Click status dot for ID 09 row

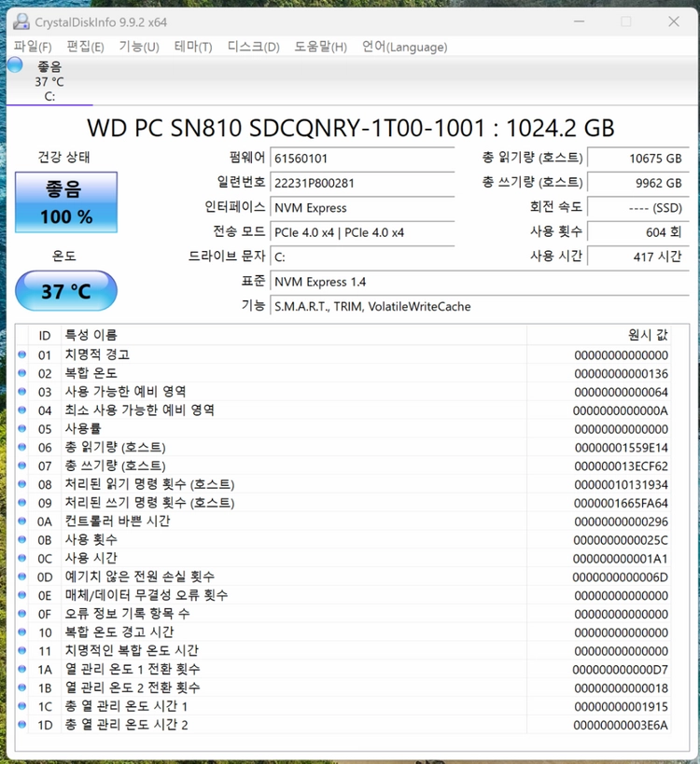[22, 503]
